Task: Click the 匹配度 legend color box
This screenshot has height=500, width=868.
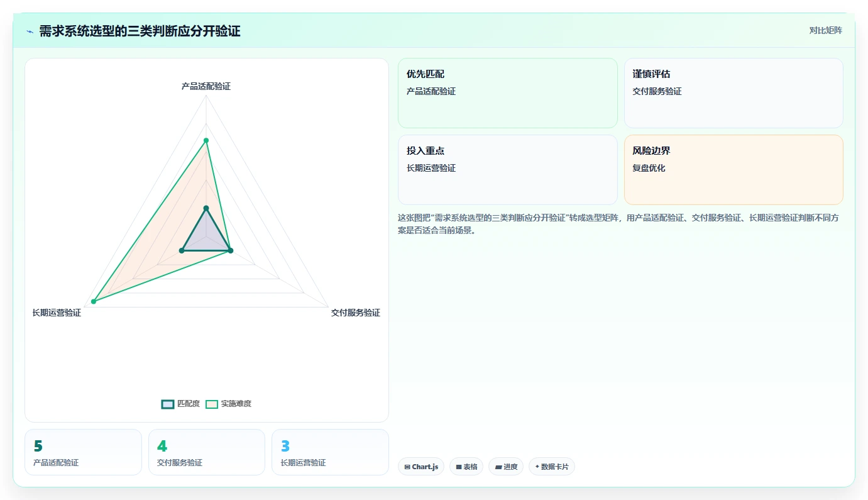Action: tap(167, 404)
